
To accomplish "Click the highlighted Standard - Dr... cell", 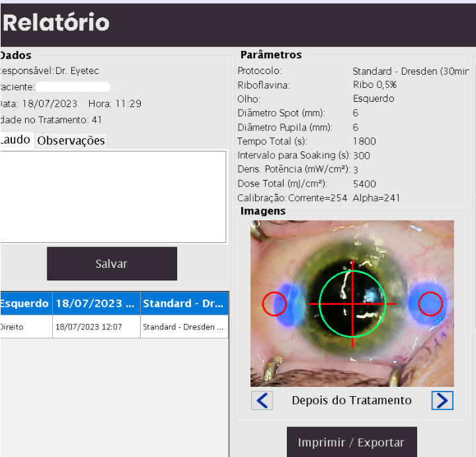I will pyautogui.click(x=184, y=304).
